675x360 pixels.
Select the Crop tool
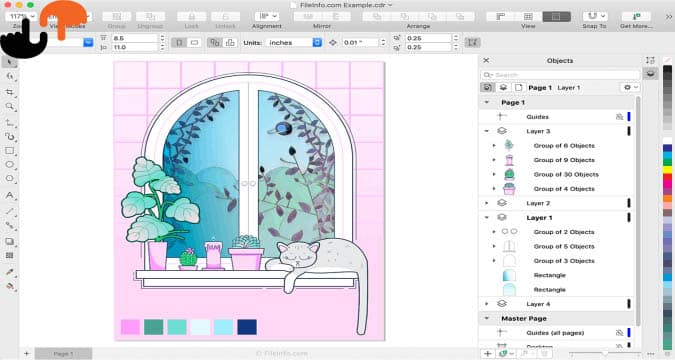point(9,92)
